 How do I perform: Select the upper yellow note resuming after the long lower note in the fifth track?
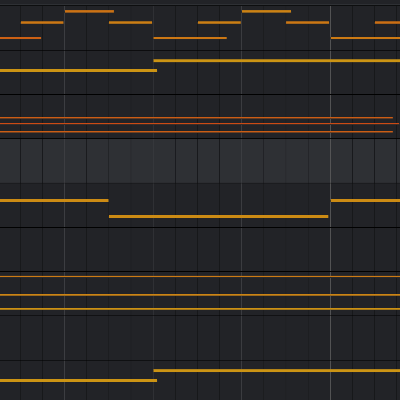coord(365,200)
